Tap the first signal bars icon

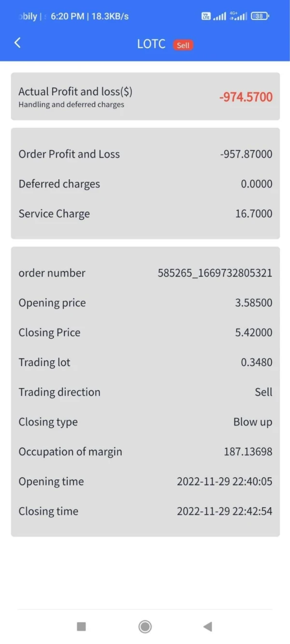click(x=220, y=16)
